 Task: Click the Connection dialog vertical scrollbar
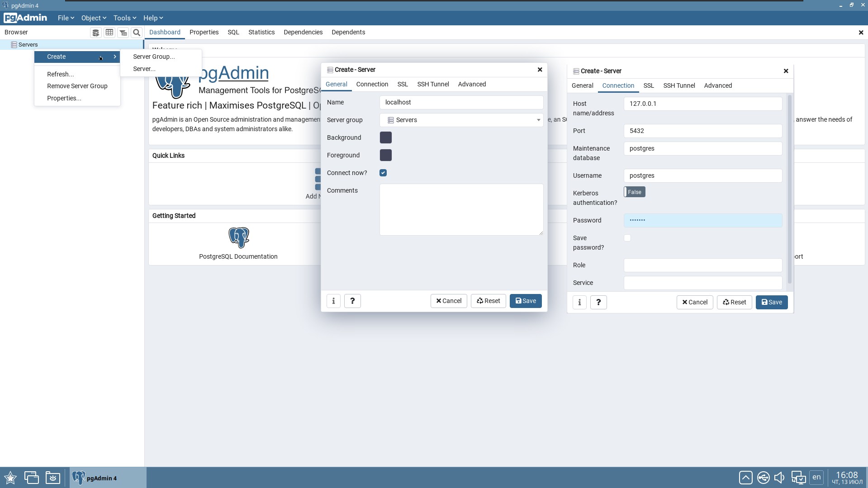[x=790, y=190]
